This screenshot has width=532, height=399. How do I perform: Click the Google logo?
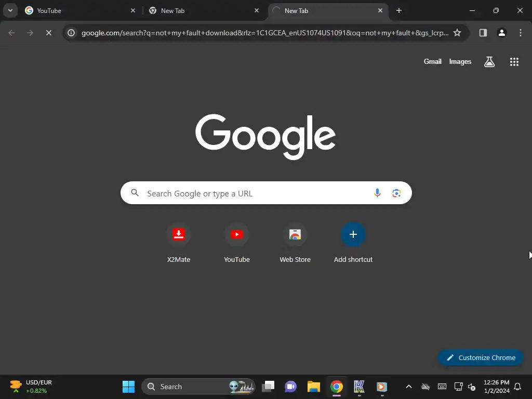tap(265, 137)
